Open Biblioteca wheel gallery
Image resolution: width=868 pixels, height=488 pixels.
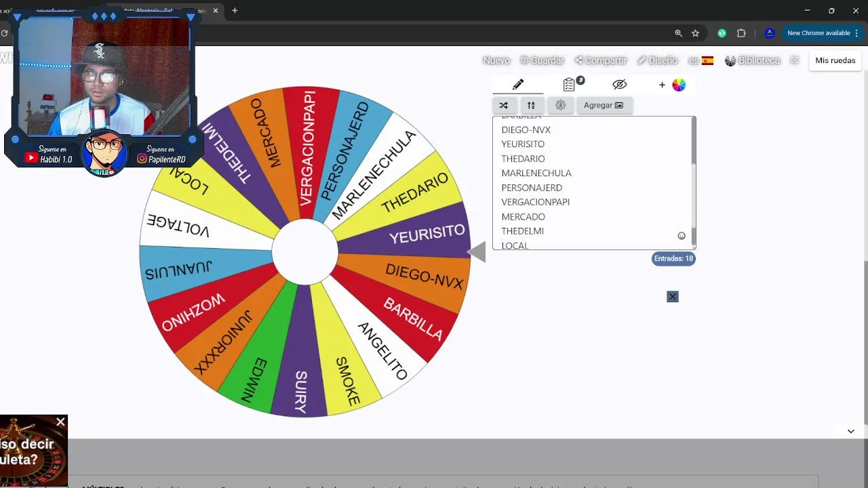tap(753, 60)
